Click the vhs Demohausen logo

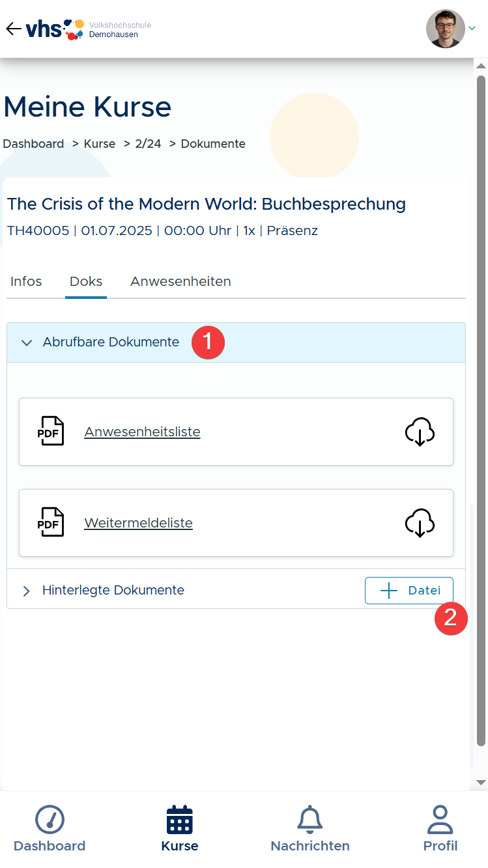coord(89,29)
